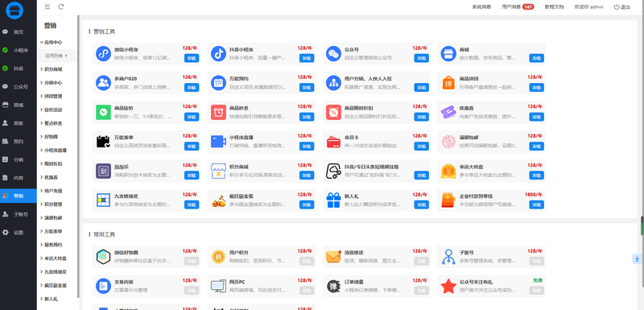Click 卸载 button for 商品限时折扣

coord(421,117)
